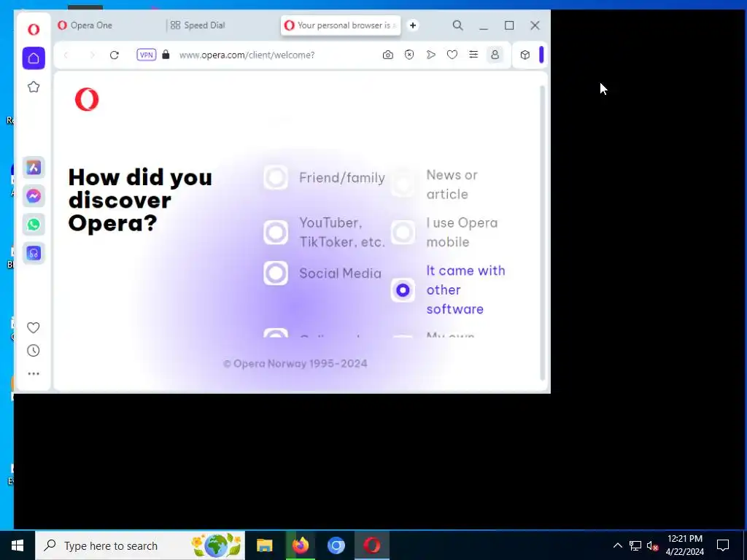The height and width of the screenshot is (560, 747).
Task: Go forward to the next page
Action: pos(92,55)
